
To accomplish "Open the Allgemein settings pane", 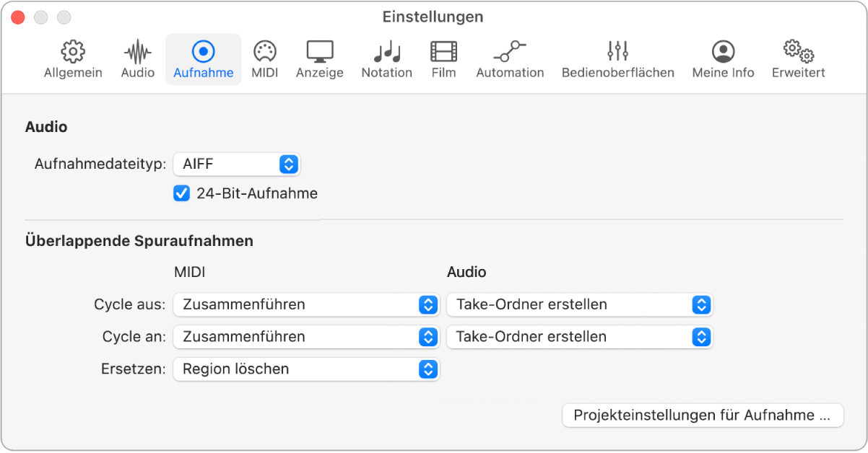I will 72,59.
